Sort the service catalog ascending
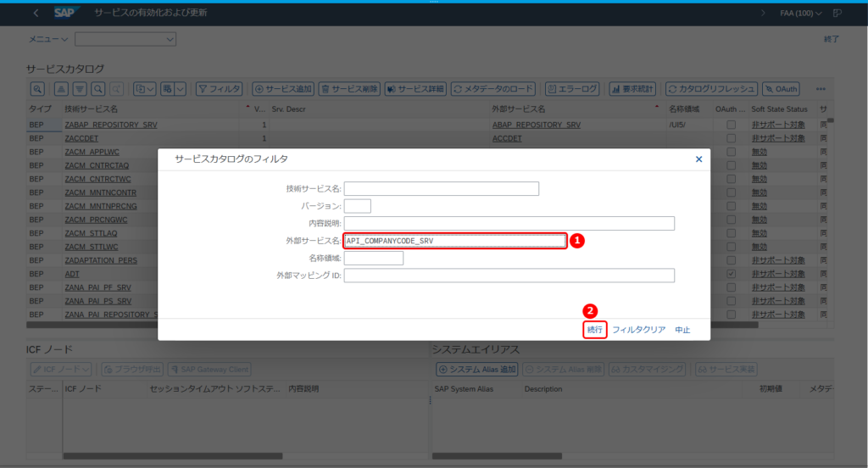The width and height of the screenshot is (868, 468). click(x=61, y=89)
